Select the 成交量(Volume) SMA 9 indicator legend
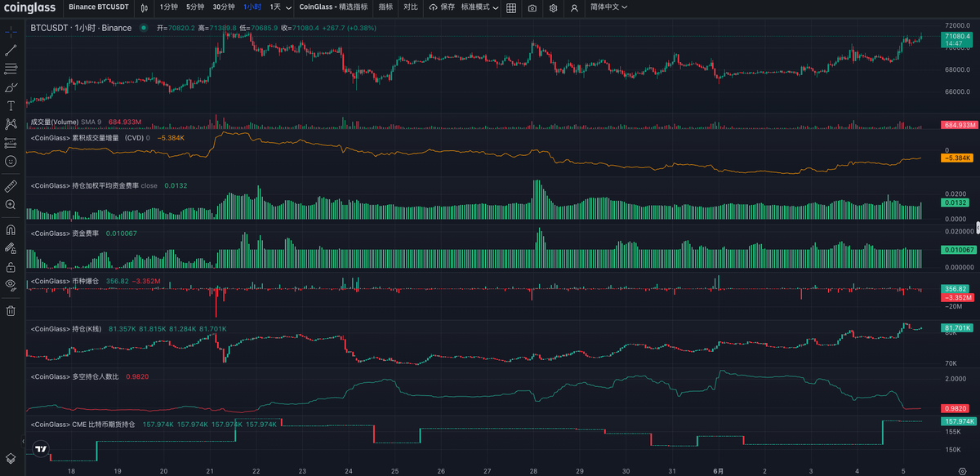 (65, 122)
